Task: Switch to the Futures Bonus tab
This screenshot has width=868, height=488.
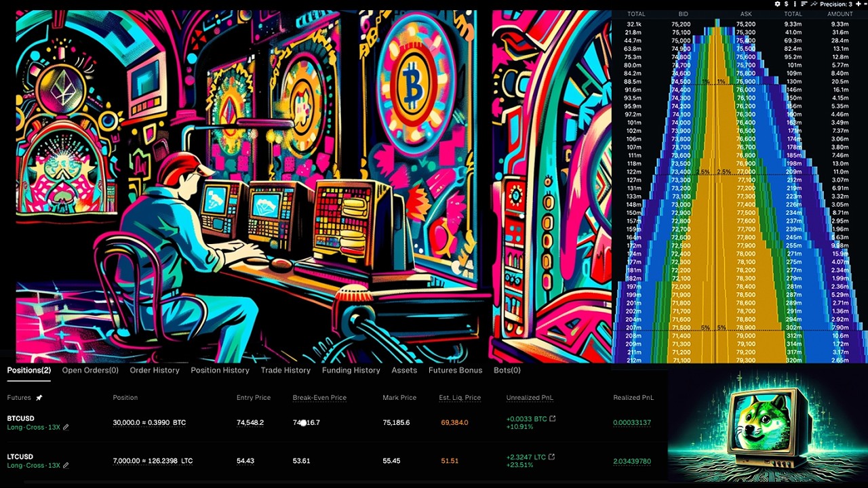Action: 456,370
